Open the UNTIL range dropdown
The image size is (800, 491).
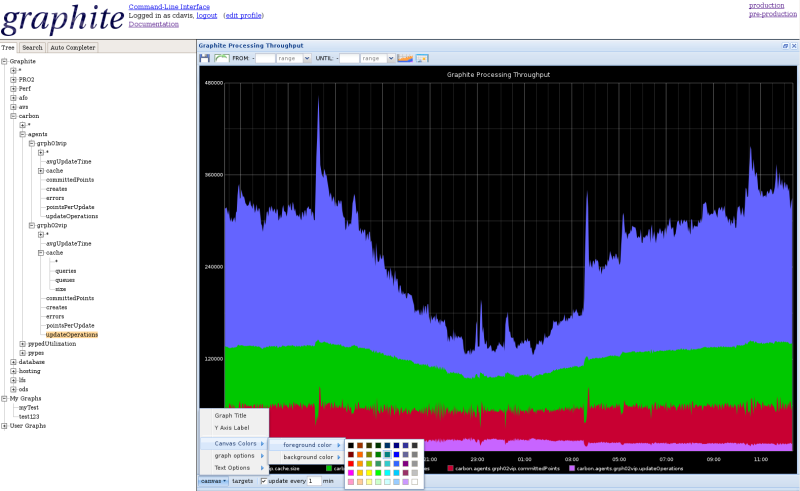point(390,59)
